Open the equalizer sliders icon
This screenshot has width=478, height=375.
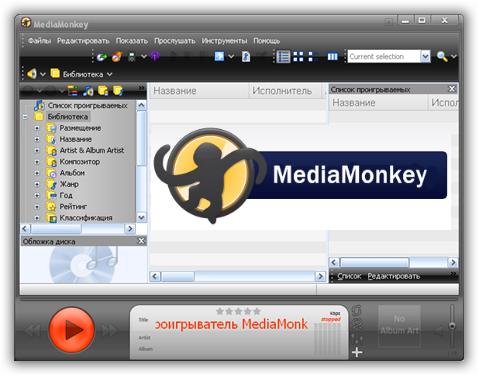point(357,339)
